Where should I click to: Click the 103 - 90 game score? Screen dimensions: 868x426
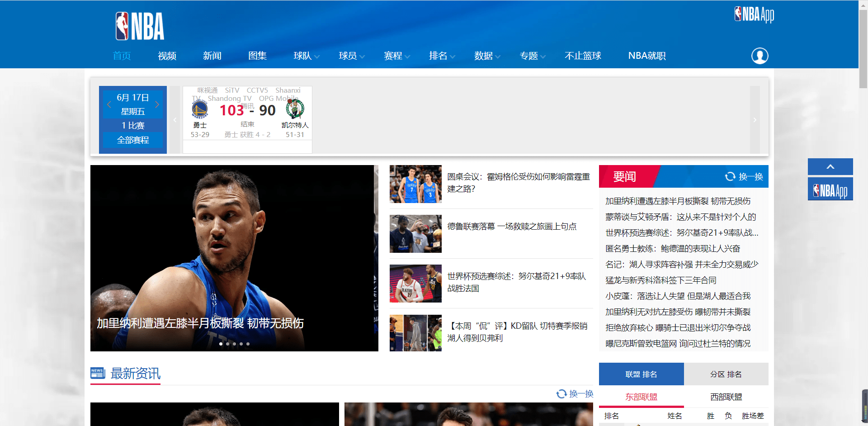[x=247, y=110]
